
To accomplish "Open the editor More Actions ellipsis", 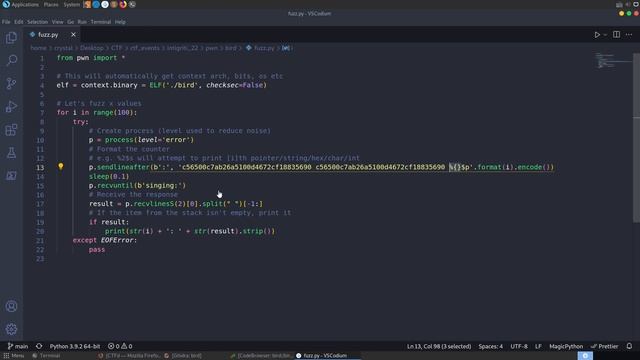I will pos(629,35).
